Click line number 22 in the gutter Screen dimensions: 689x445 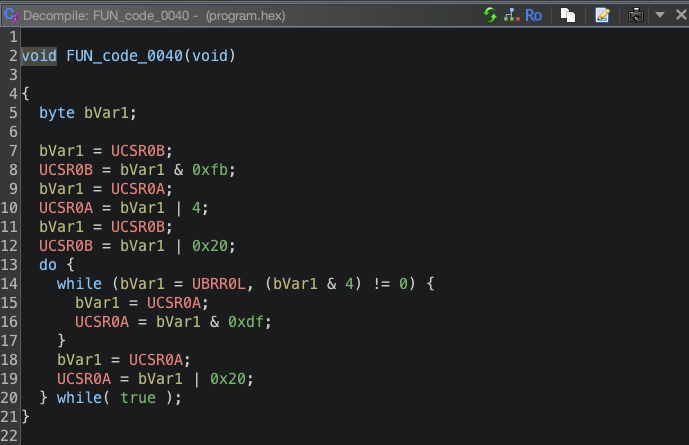click(9, 436)
